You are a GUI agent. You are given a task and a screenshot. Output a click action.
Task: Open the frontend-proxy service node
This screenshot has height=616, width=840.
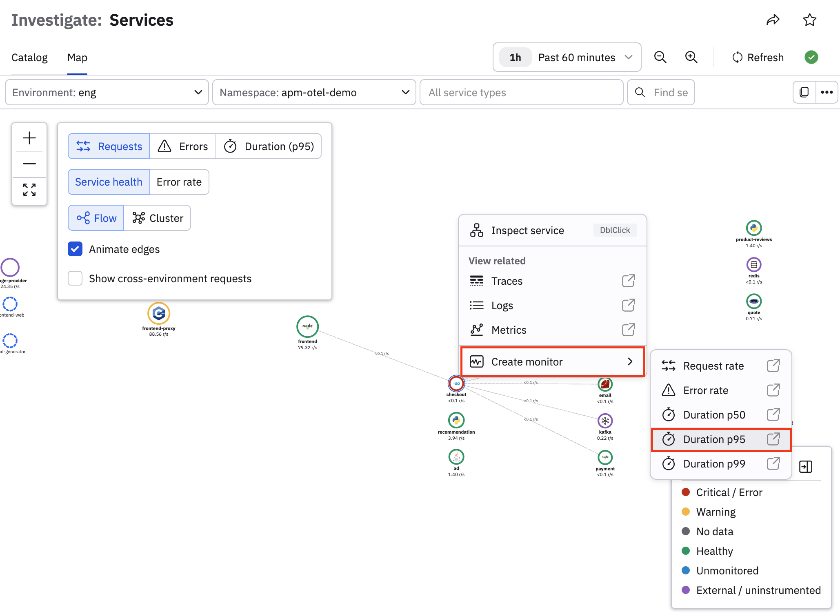pos(159,313)
